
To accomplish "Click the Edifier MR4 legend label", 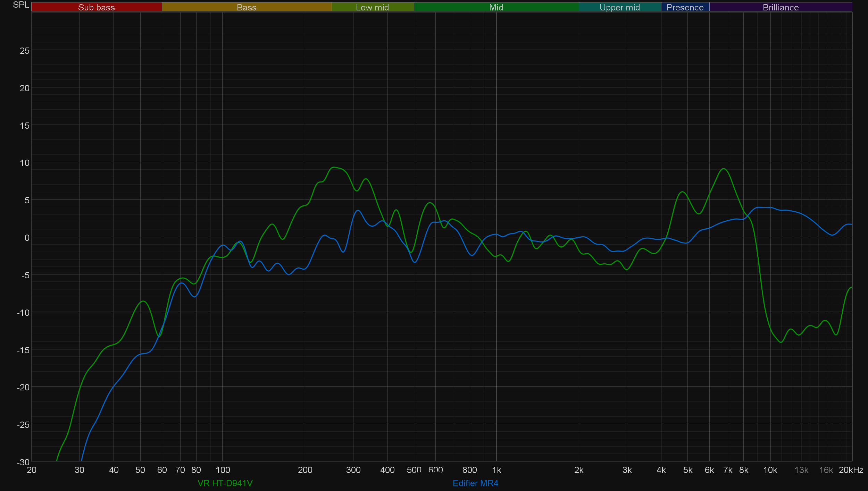I will (x=475, y=483).
